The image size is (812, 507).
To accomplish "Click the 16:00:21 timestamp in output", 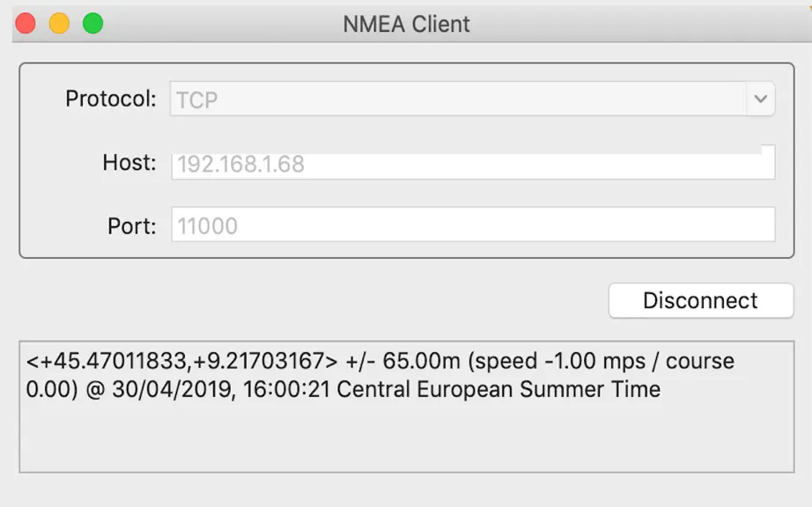I will pyautogui.click(x=286, y=389).
